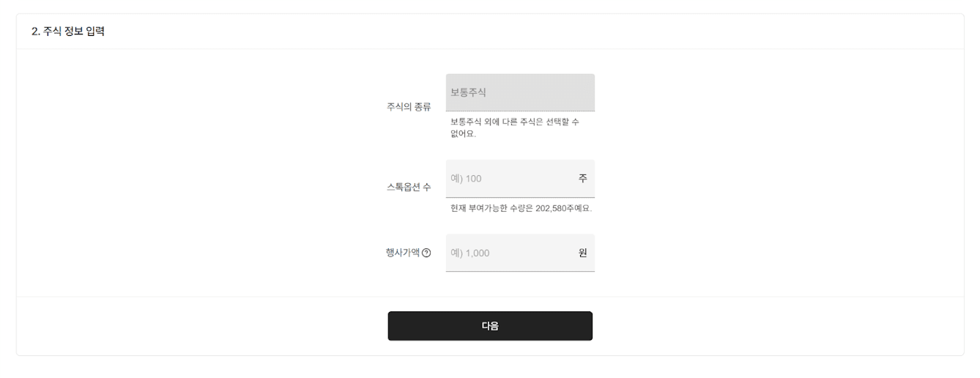Focus the 행사가액 amount input field
Image resolution: width=980 pixels, height=378 pixels.
[520, 253]
